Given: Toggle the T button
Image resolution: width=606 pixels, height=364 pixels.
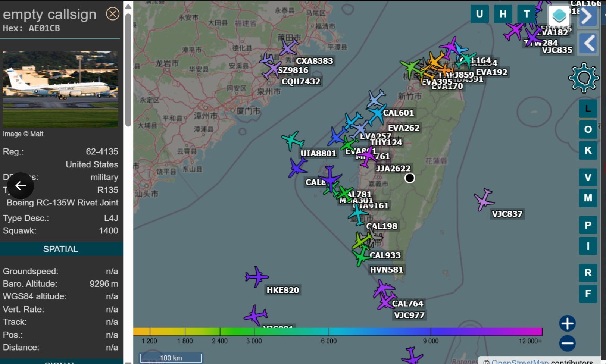Looking at the screenshot, I should click(x=527, y=14).
